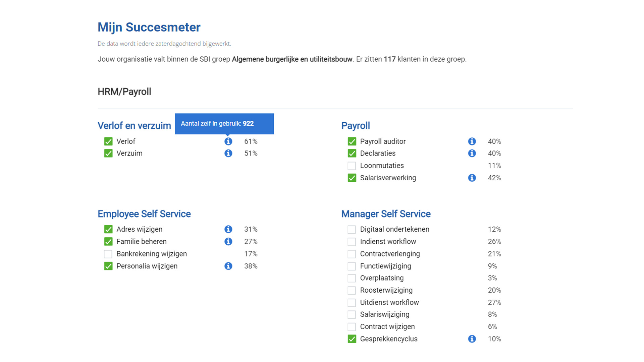Check the Bankrekening wijzigen checkbox

tap(108, 254)
